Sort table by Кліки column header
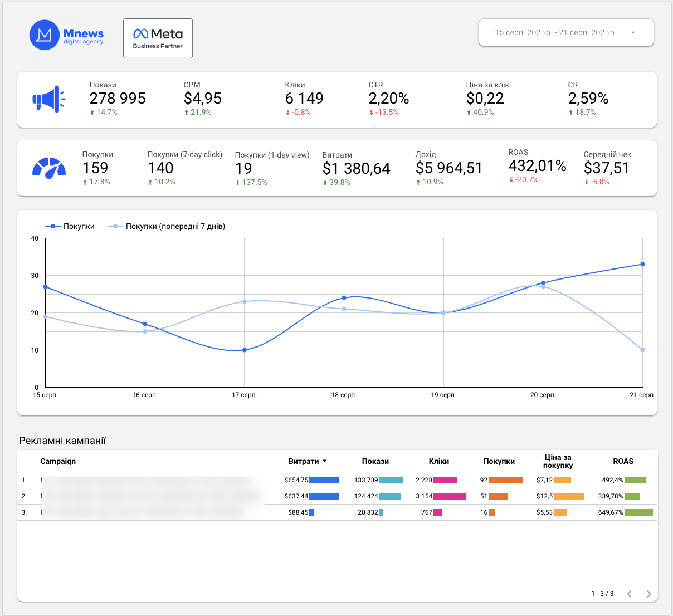The image size is (673, 616). 439,461
